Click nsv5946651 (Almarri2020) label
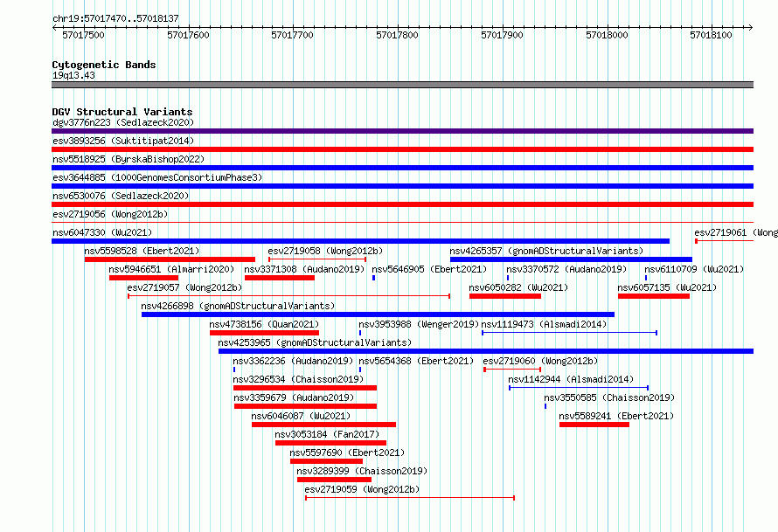778x532 pixels. tap(171, 269)
